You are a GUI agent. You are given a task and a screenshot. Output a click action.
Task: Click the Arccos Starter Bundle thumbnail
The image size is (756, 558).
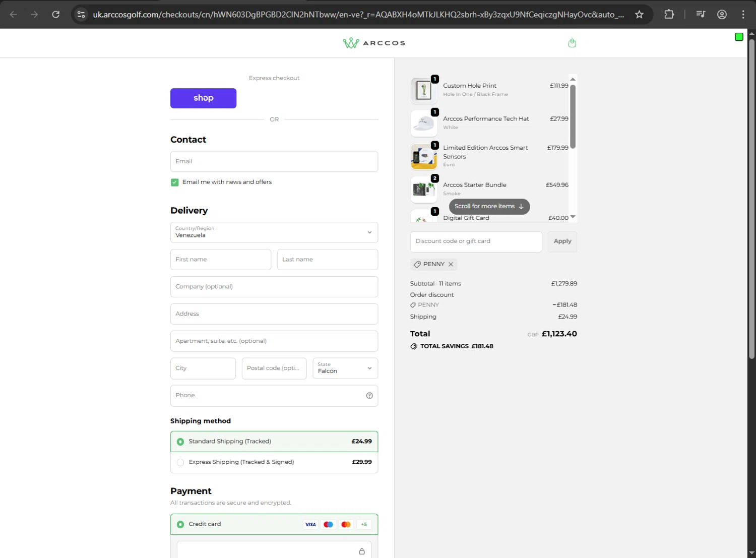(x=424, y=190)
